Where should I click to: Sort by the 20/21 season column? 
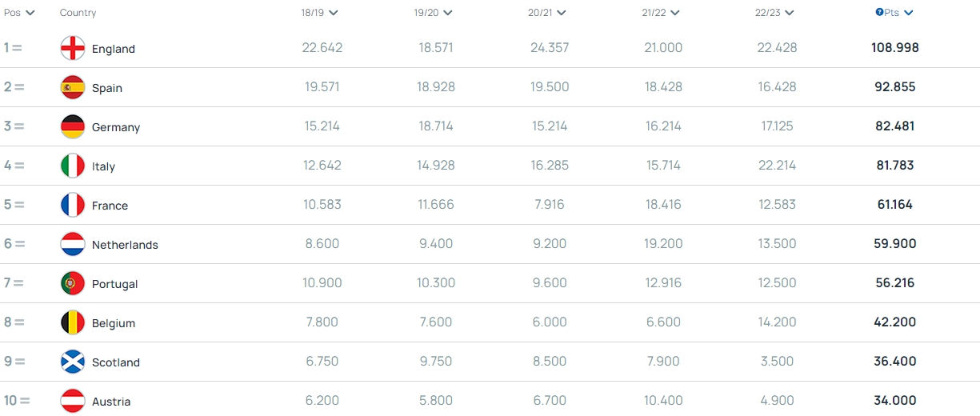click(x=547, y=13)
